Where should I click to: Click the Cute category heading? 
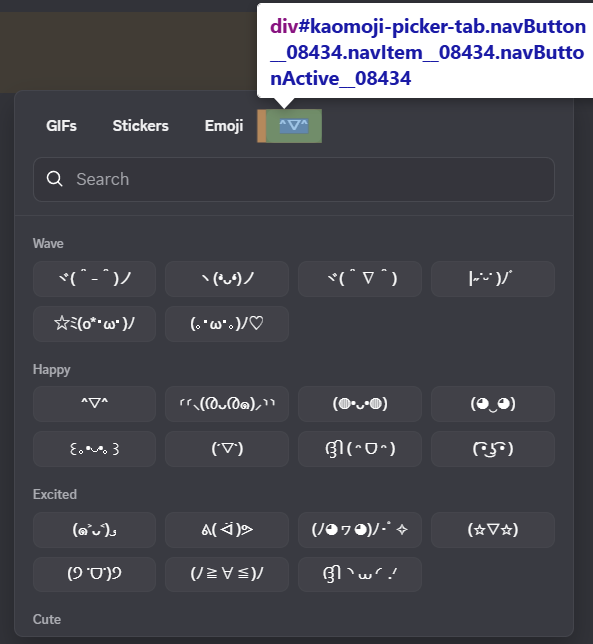point(47,619)
